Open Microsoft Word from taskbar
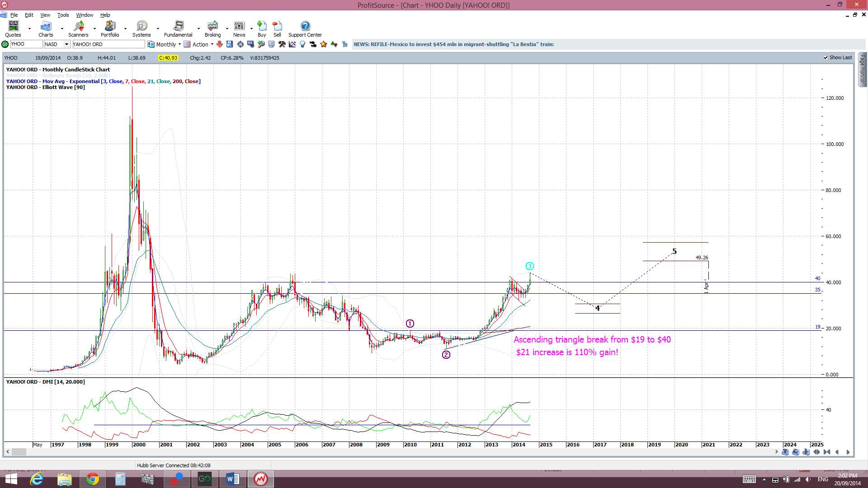This screenshot has width=868, height=488. (x=232, y=479)
